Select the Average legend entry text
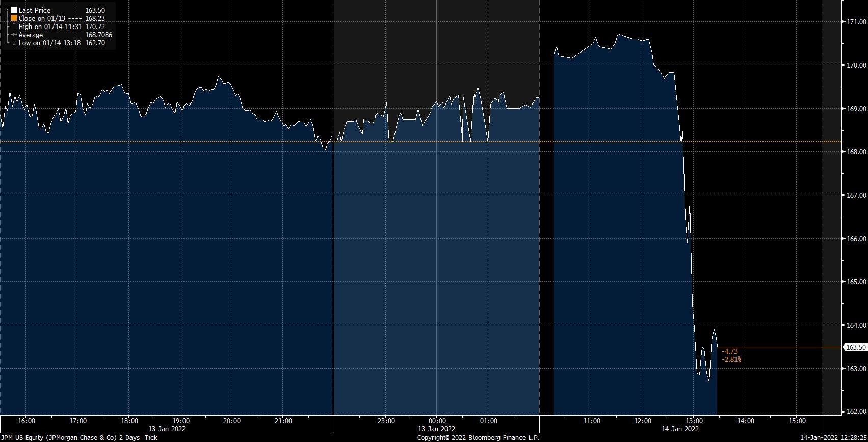The image size is (868, 442). coord(31,35)
